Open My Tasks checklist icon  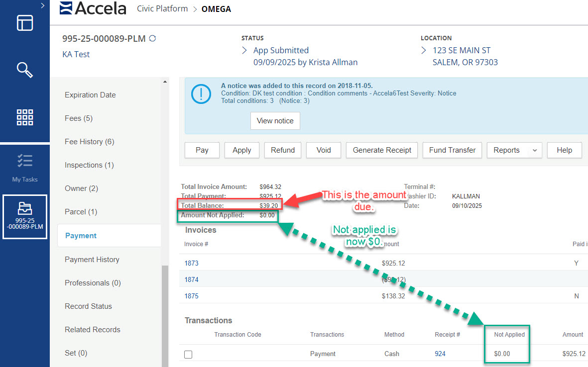25,161
